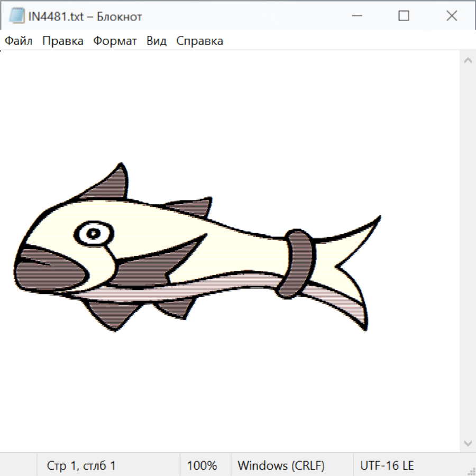Close the IN4481.txt Notepad window
The image size is (476, 476).
click(x=451, y=16)
